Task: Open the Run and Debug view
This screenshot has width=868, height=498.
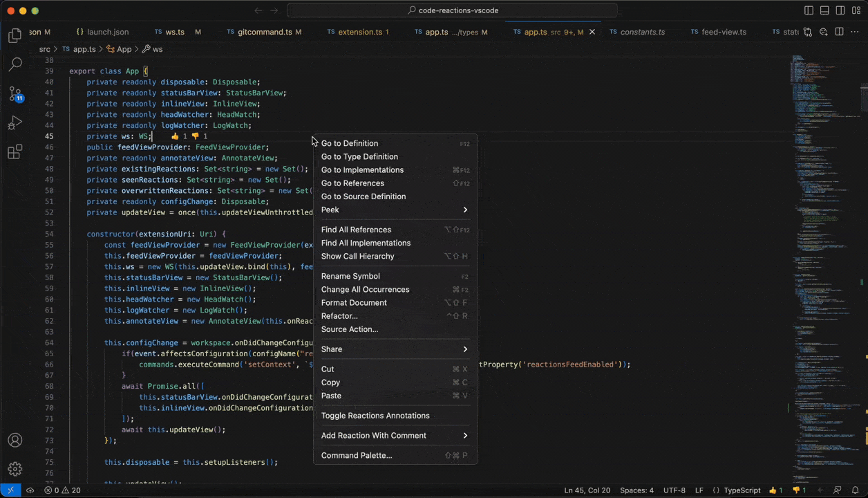Action: point(15,123)
